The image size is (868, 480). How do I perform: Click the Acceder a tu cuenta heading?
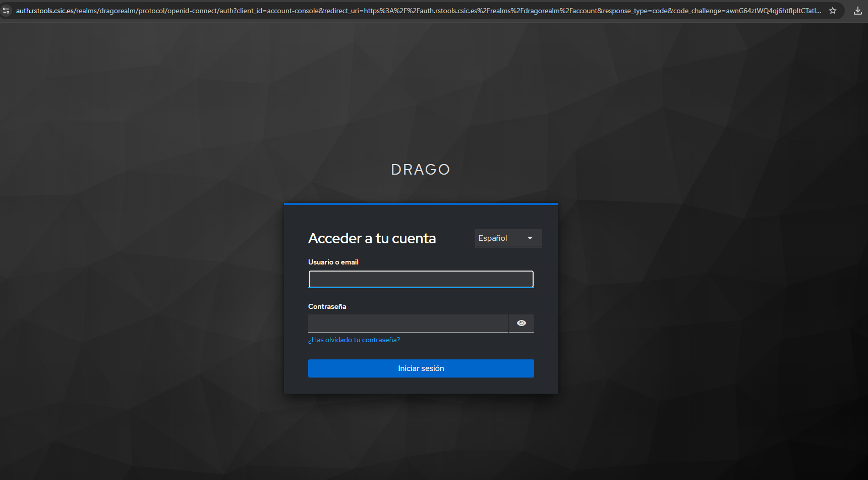click(372, 238)
